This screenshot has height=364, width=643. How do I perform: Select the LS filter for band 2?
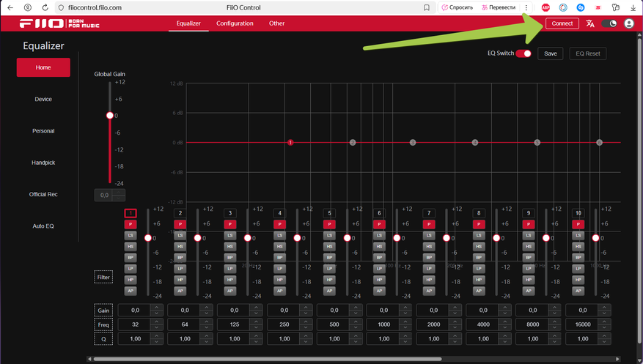click(x=180, y=235)
